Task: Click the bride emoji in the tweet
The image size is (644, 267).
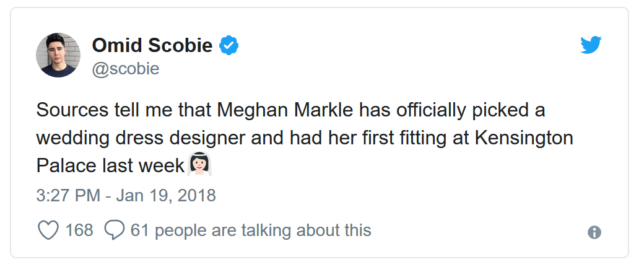Action: click(199, 165)
